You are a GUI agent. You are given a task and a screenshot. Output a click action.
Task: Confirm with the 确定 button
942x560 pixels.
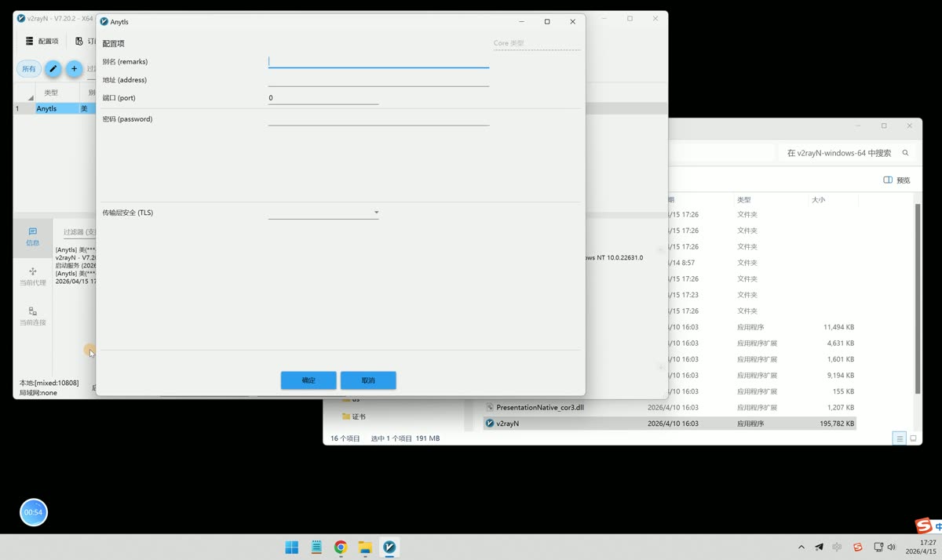pos(309,380)
